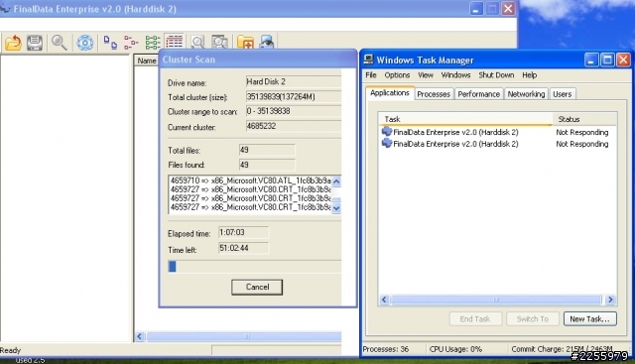Open Windows menu in Task Manager

(456, 75)
